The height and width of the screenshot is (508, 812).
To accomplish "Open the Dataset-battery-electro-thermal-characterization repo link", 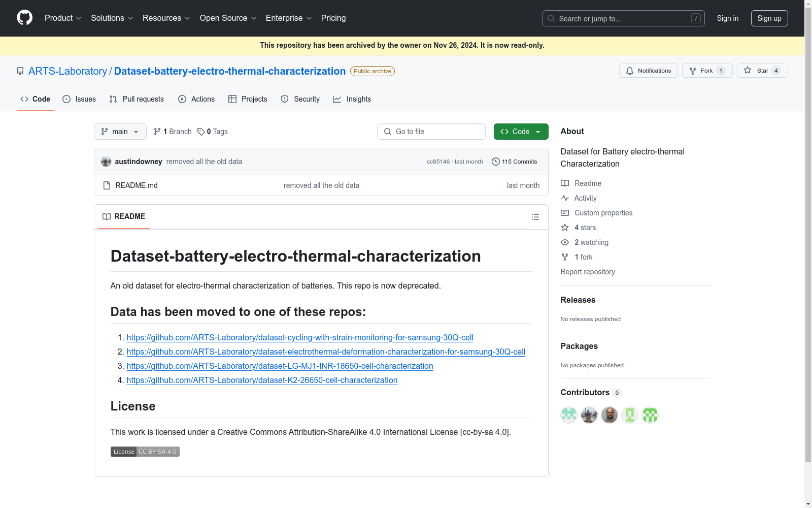I will click(230, 71).
